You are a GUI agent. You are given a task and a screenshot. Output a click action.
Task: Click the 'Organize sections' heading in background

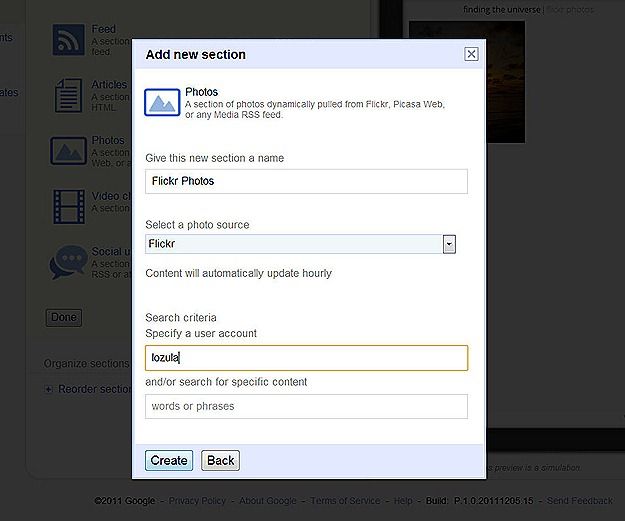(86, 364)
